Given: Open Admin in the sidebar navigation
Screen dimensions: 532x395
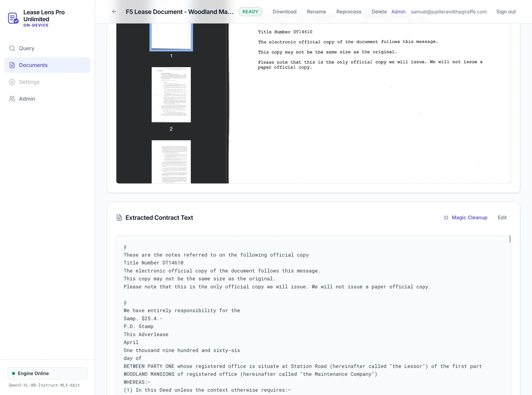Looking at the screenshot, I should coord(47,99).
